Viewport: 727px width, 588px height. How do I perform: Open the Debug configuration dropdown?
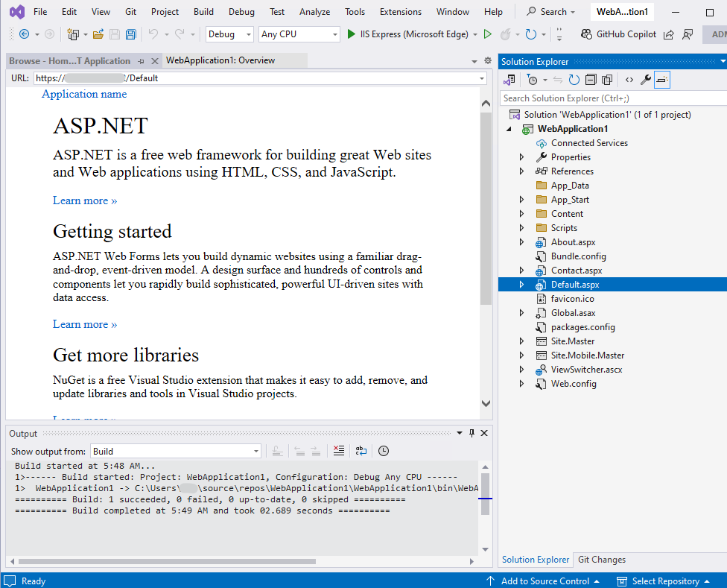click(x=229, y=34)
